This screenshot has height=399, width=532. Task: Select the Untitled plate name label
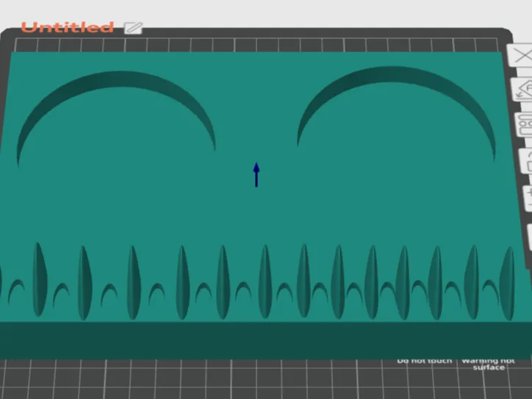pyautogui.click(x=67, y=27)
